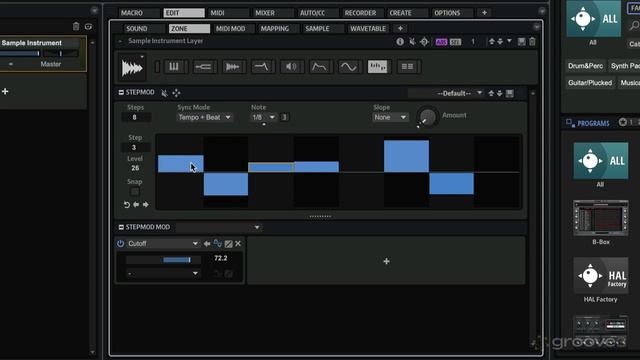Screen dimensions: 640x360
Task: Open the PROGRAMS browser heading
Action: tap(593, 123)
